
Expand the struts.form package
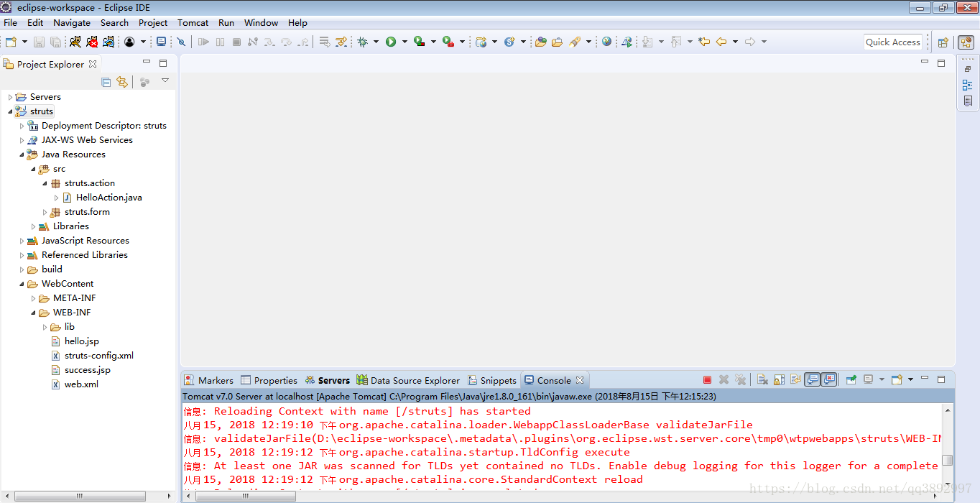45,212
